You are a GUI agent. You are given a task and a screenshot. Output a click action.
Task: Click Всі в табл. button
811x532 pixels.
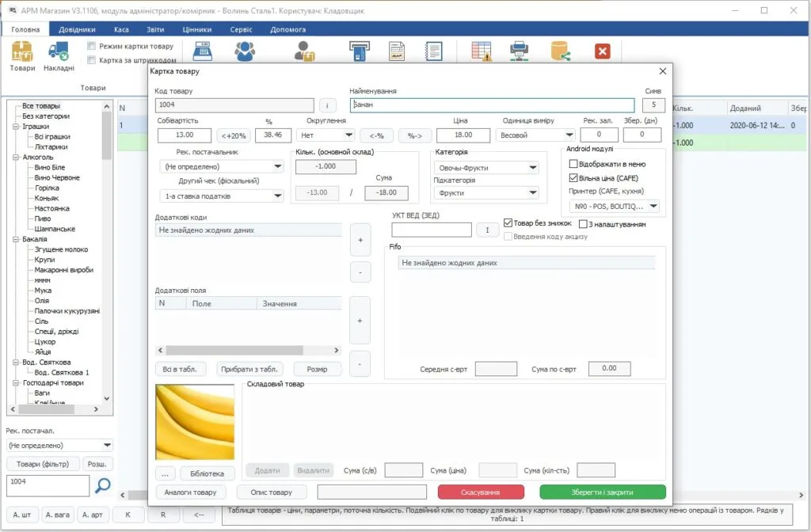(180, 369)
